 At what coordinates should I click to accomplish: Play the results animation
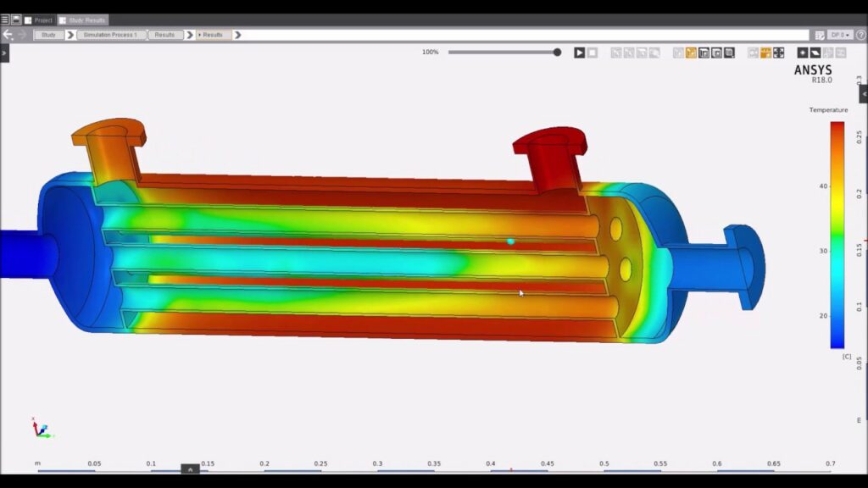579,53
